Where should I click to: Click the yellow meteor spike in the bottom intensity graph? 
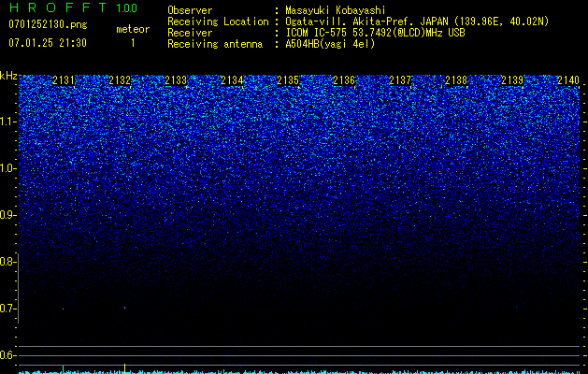125,368
